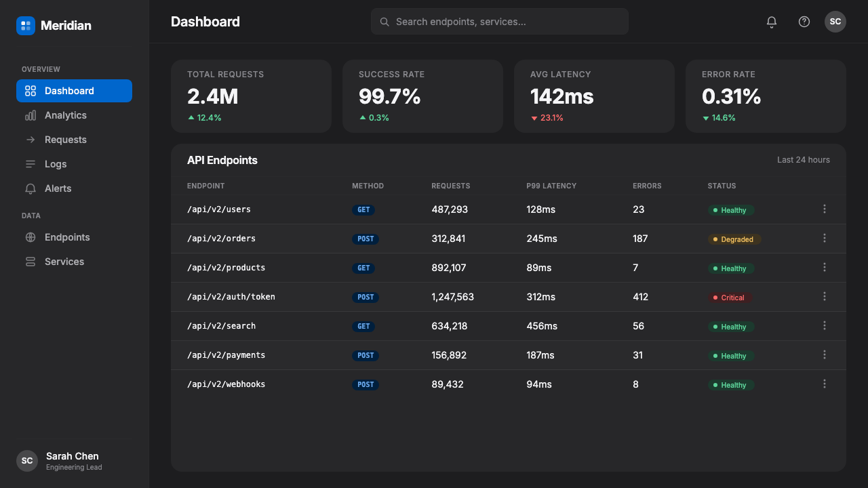Open the Endpoints data page
The width and height of the screenshot is (868, 488).
pyautogui.click(x=74, y=237)
